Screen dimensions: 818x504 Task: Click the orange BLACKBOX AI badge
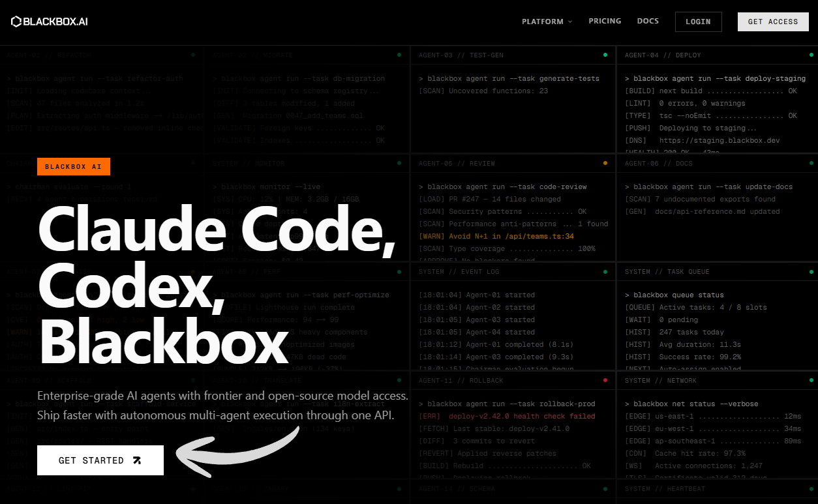74,167
